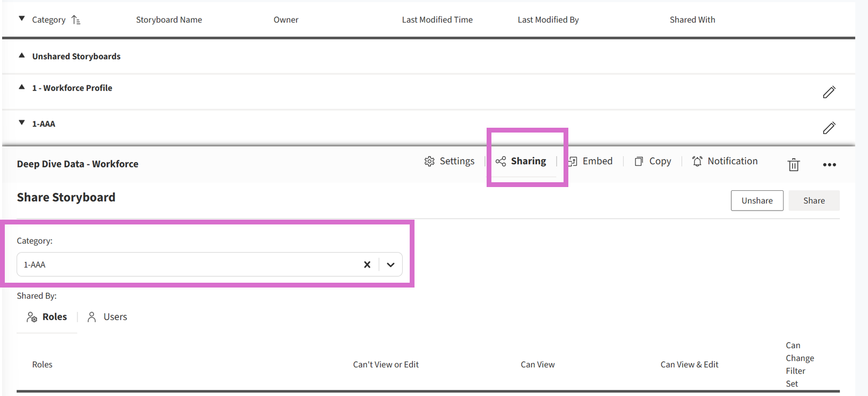The width and height of the screenshot is (868, 396).
Task: Expand the 1 - Workforce Profile group
Action: coord(22,87)
